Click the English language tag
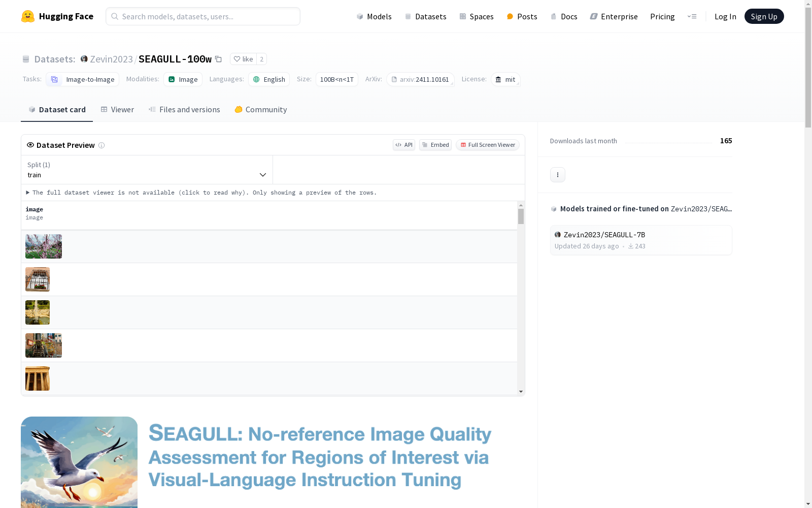This screenshot has height=508, width=812. 269,79
